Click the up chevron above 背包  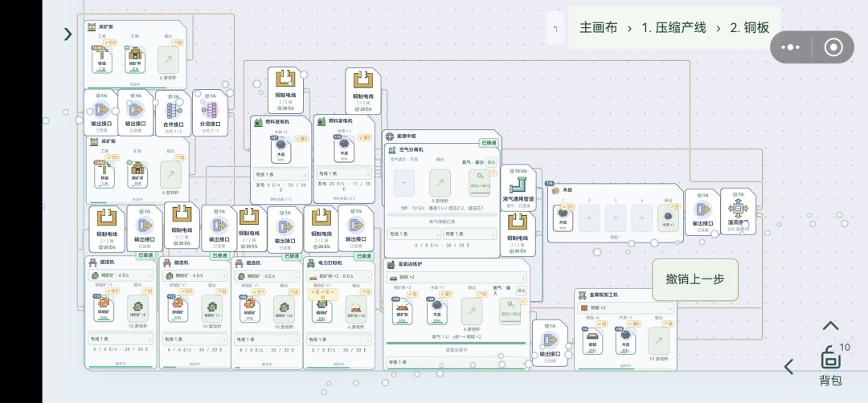[829, 326]
